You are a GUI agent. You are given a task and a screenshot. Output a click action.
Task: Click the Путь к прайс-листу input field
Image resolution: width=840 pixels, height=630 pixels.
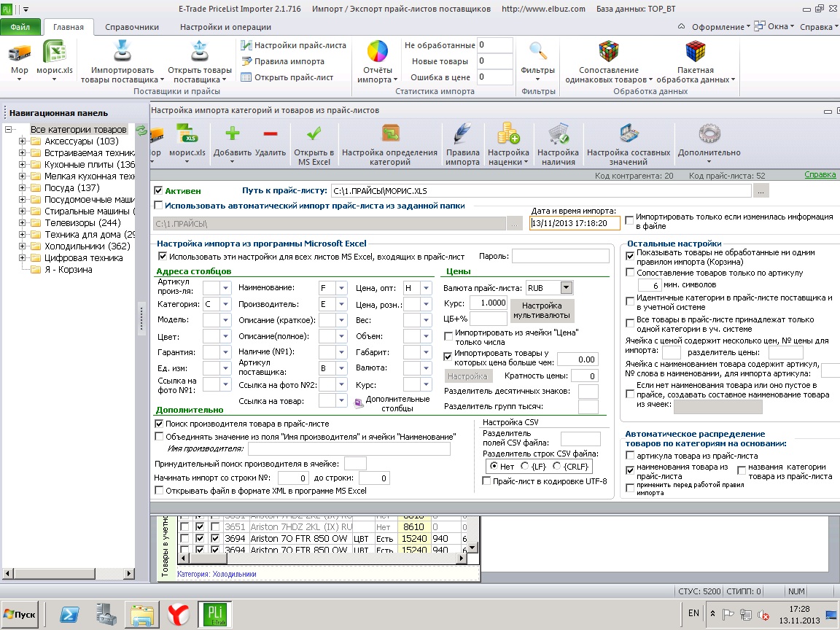[x=541, y=191]
